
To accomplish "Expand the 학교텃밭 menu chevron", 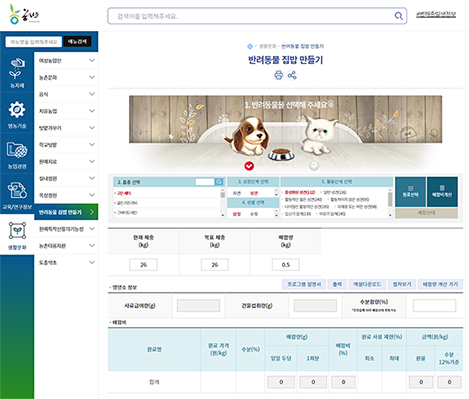I will 92,144.
